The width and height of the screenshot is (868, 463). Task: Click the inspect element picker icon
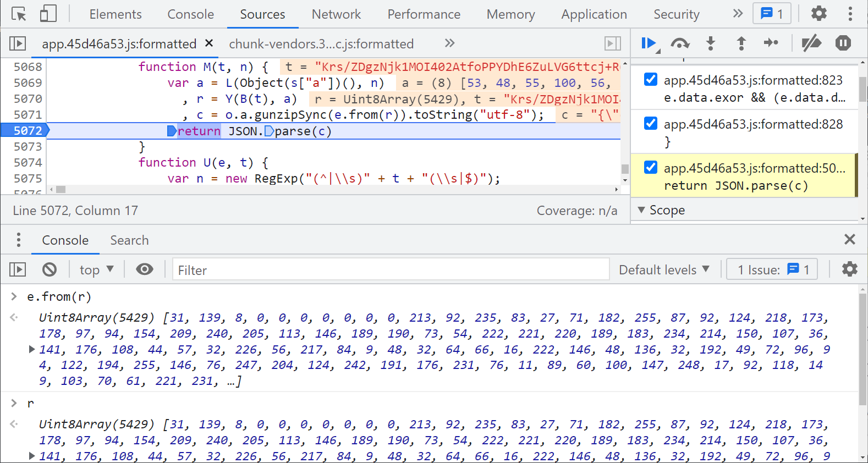point(19,14)
